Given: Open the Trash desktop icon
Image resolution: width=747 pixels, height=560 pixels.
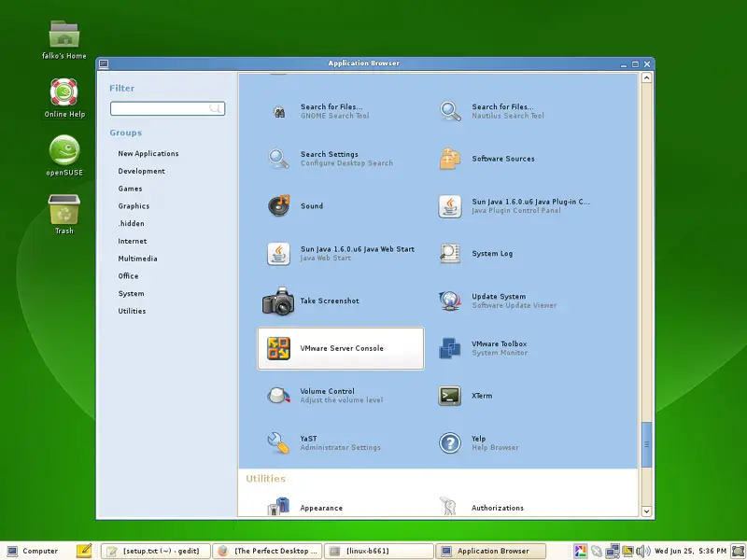Looking at the screenshot, I should (64, 209).
